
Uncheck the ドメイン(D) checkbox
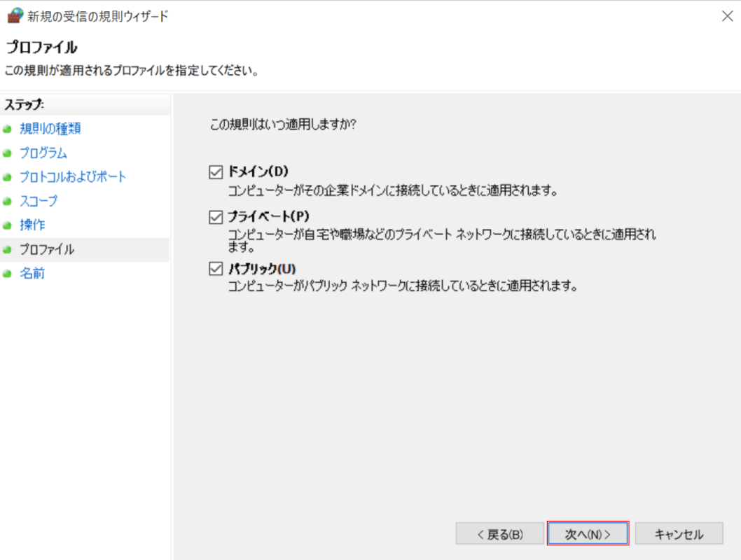(216, 171)
